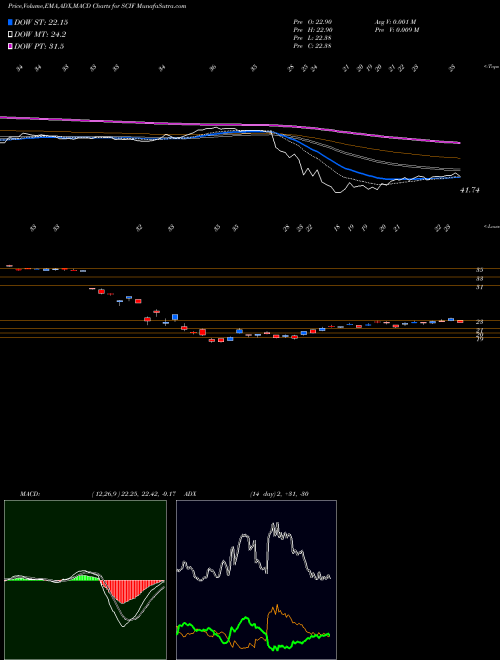Viewport: 500px width, 660px height.
Task: Click the 'Pre H: 22.90' high value
Action: tap(313, 30)
